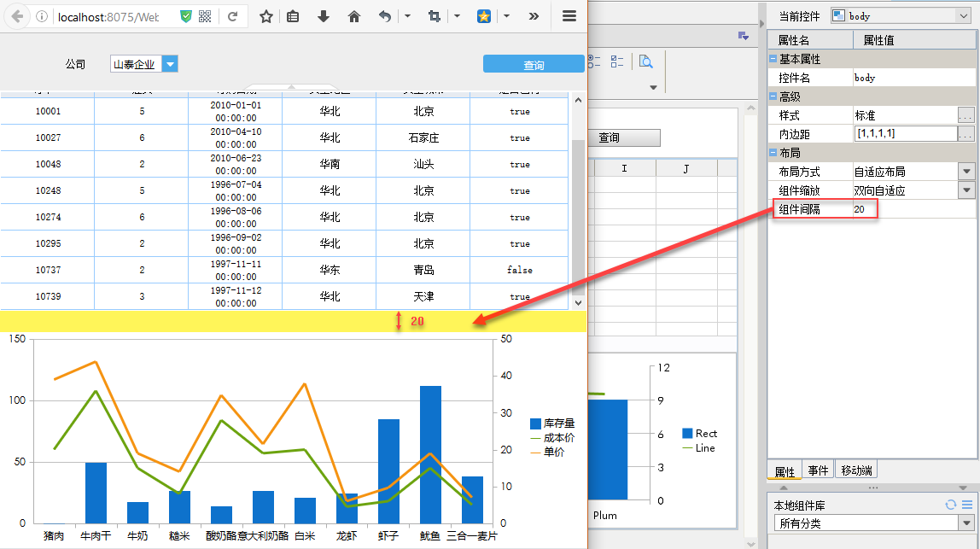Open the 所有分类 category dropdown
The image size is (980, 549).
[x=966, y=523]
